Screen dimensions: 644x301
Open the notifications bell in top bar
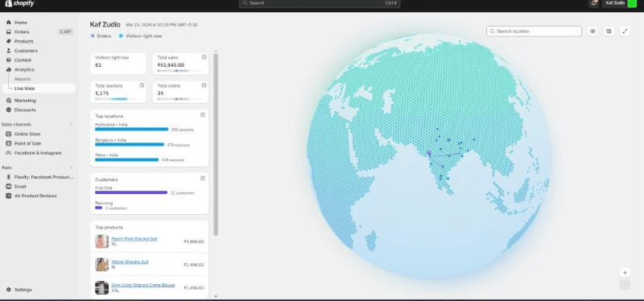593,3
